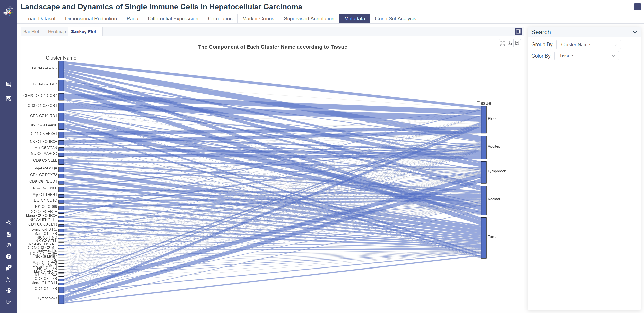Viewport: 644px width, 313px height.
Task: Open the Group By dropdown
Action: click(x=588, y=44)
